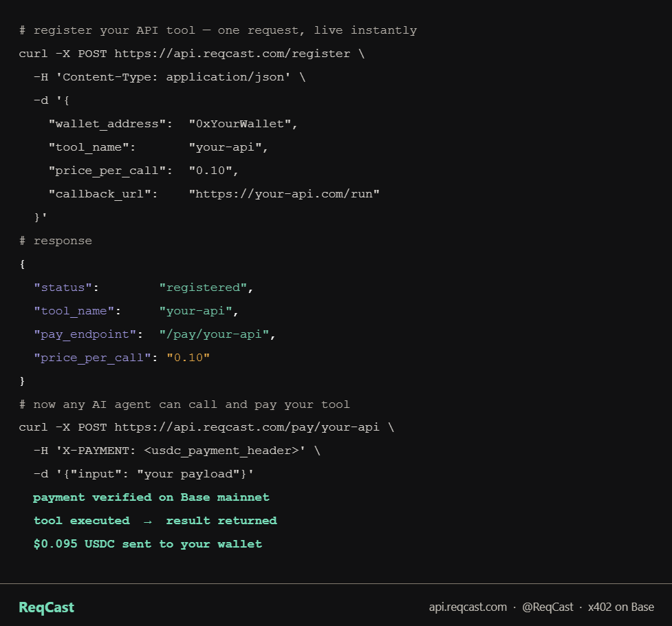
Task: Click 'payment verified on Base mainnet' line
Action: click(x=151, y=497)
